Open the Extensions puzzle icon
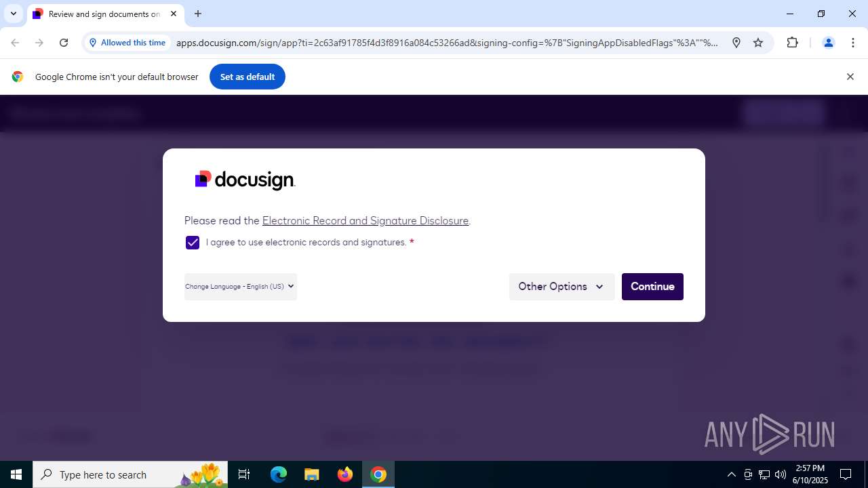Viewport: 868px width, 488px height. (x=792, y=43)
